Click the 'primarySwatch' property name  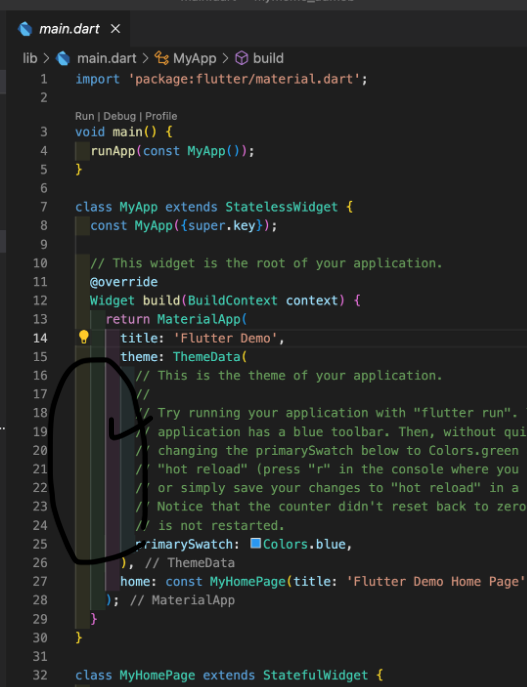pos(184,544)
